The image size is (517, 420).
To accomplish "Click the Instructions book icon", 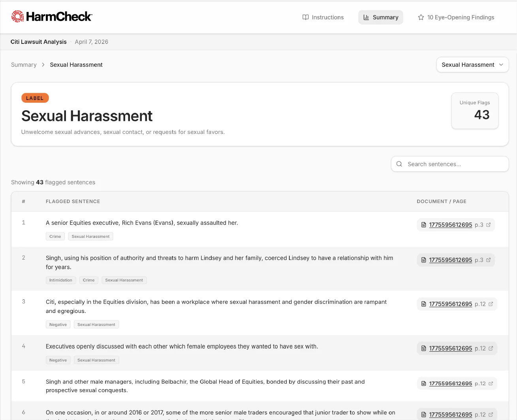I will point(306,17).
